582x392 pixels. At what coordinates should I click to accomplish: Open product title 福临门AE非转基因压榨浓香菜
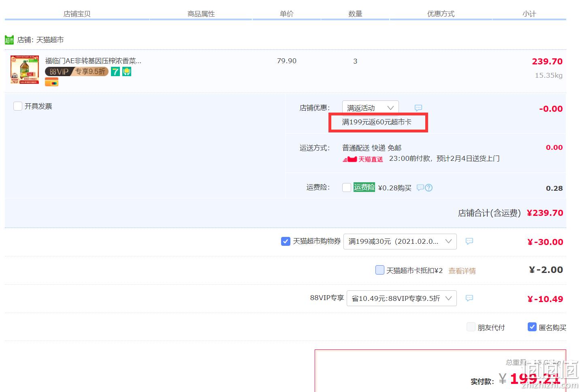click(93, 61)
